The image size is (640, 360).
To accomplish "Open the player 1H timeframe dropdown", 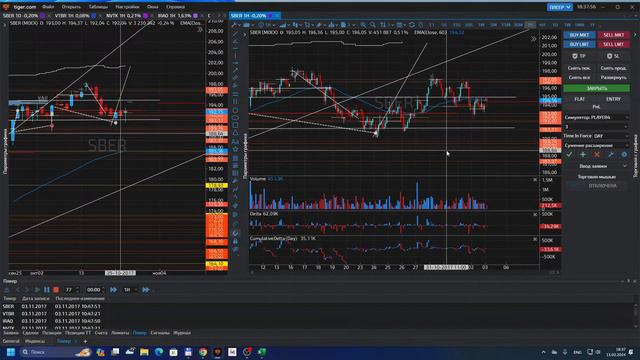I will tap(130, 289).
